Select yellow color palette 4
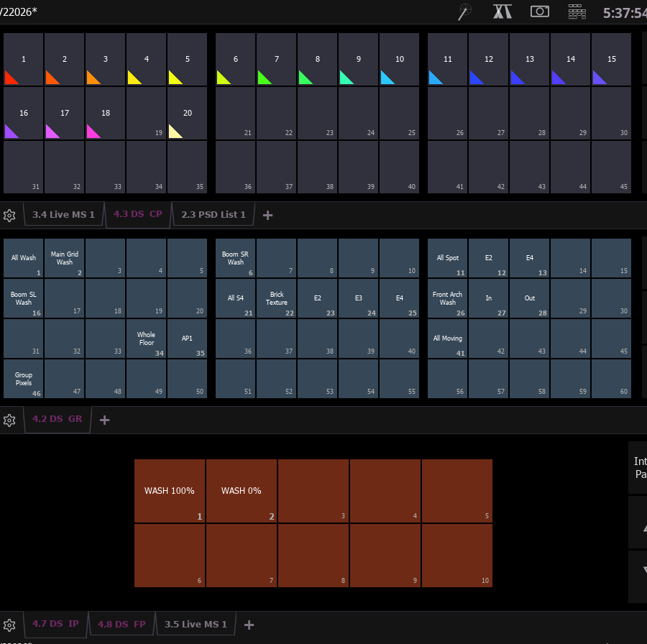This screenshot has width=647, height=644. point(146,60)
